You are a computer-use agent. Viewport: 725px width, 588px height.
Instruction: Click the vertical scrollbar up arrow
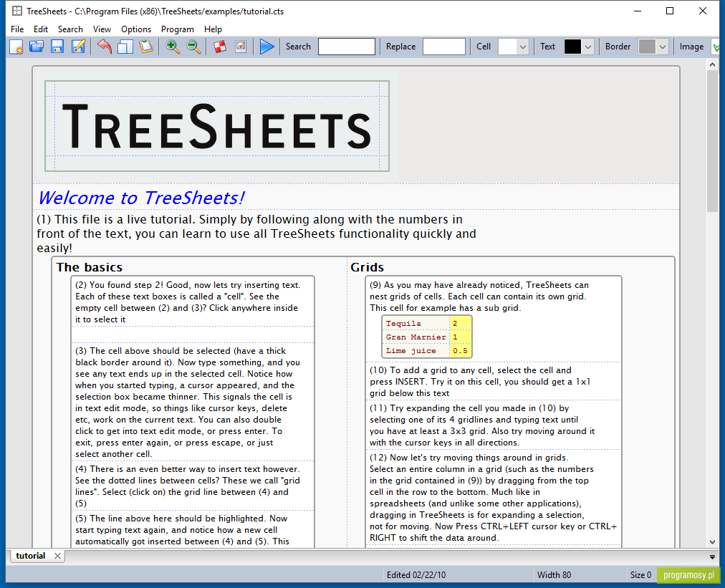click(x=713, y=65)
